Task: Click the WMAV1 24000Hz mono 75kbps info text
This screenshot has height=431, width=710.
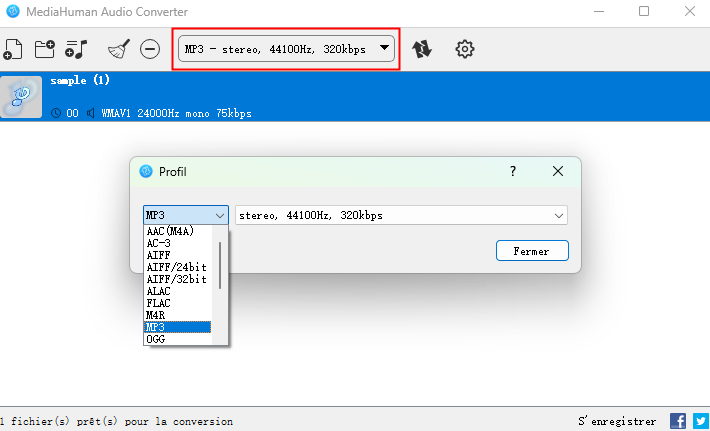Action: pos(176,113)
